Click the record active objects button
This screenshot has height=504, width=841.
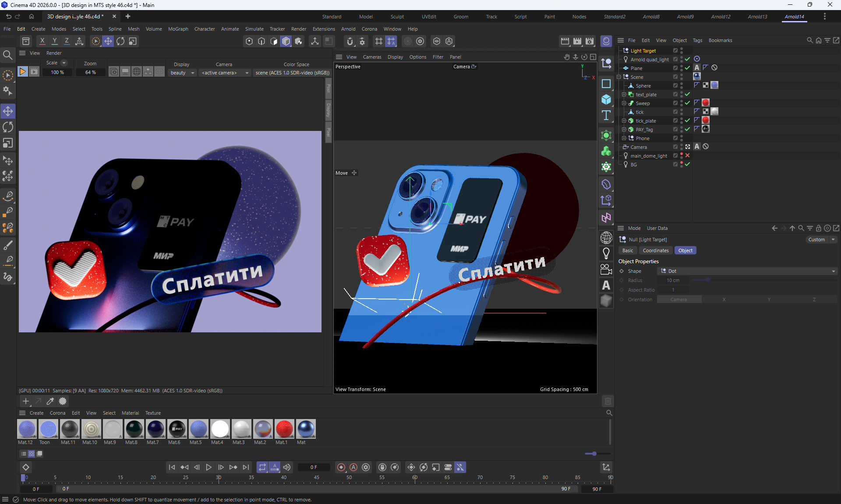point(341,467)
